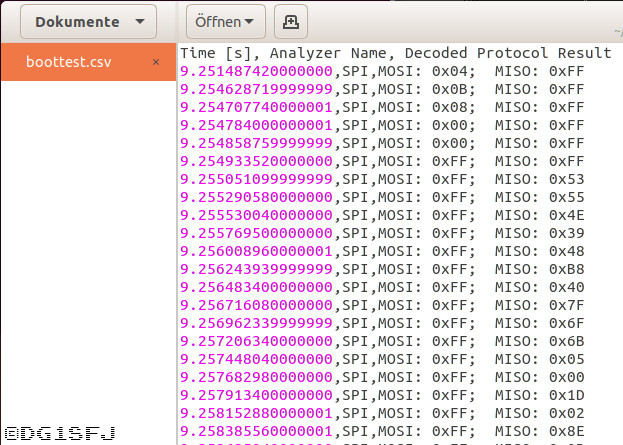Click the empty area of the side panel
The image size is (623, 445).
[x=88, y=250]
